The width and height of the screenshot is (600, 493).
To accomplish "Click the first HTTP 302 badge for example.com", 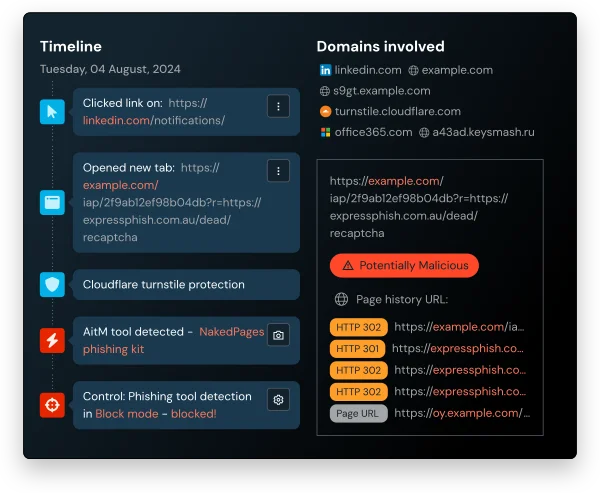I will [x=359, y=327].
